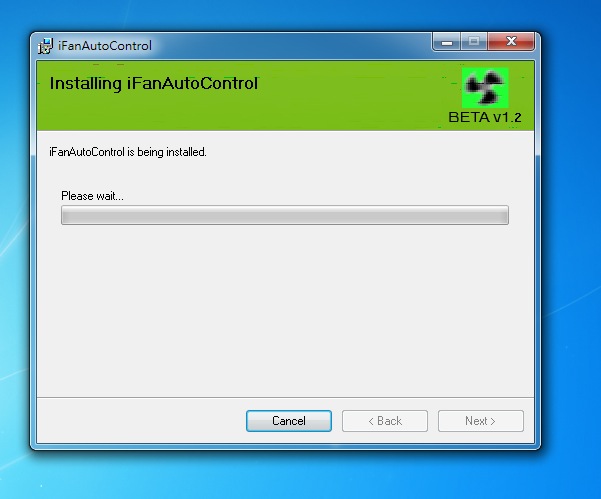Click the 'iFanAutoControl is being installed.' text

[x=128, y=152]
